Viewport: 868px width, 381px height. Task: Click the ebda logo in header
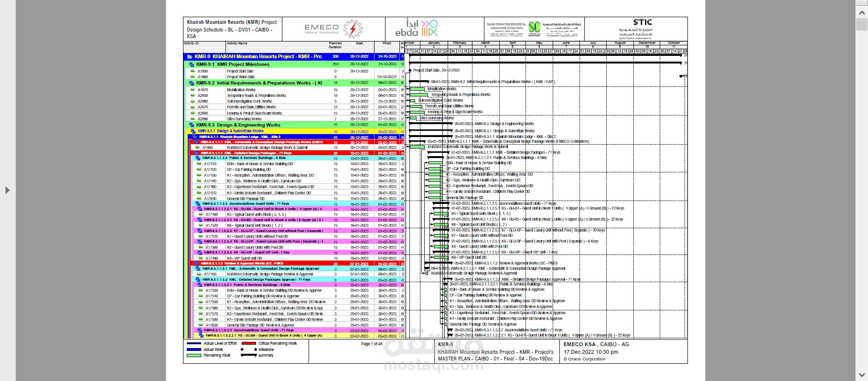(x=416, y=28)
